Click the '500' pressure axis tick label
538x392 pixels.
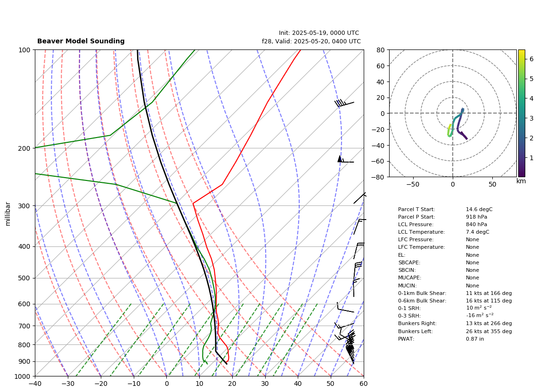pos(26,278)
